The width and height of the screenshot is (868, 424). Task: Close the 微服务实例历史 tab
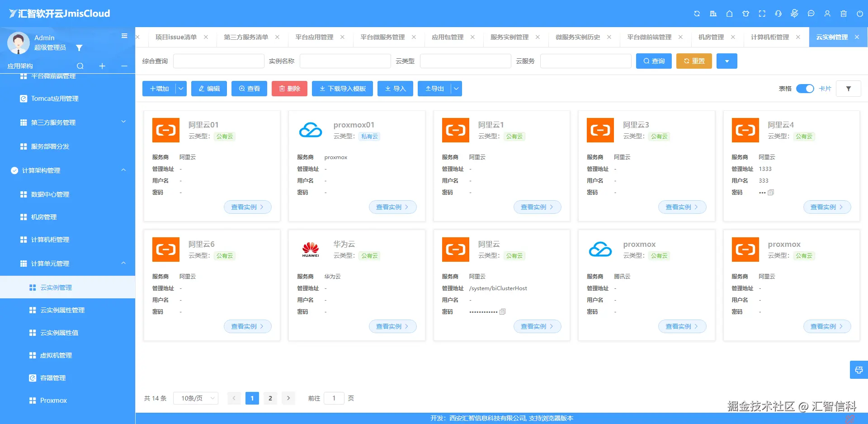coord(609,37)
